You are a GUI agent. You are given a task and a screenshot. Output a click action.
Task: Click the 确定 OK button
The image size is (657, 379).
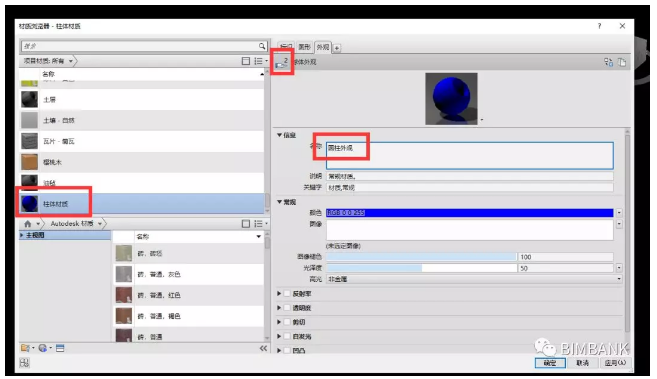click(x=550, y=363)
